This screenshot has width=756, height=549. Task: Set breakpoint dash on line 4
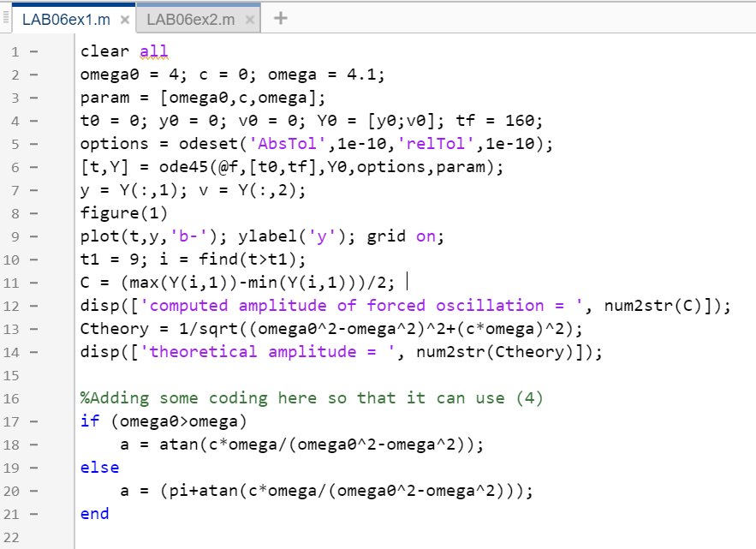coord(33,121)
